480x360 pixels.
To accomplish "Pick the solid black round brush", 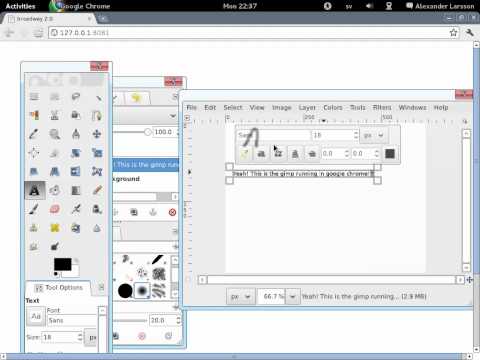I will (x=125, y=291).
